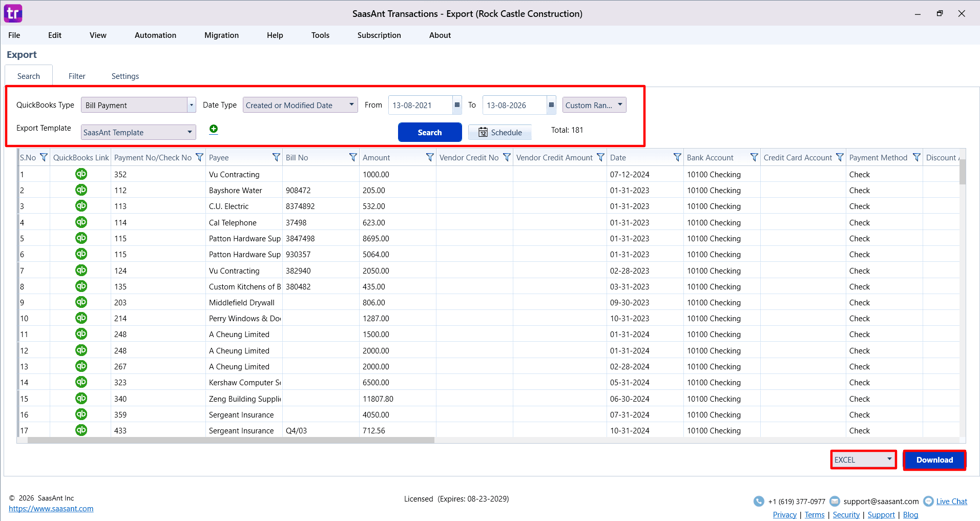Open the Blog link
Viewport: 980px width, 521px height.
[910, 515]
